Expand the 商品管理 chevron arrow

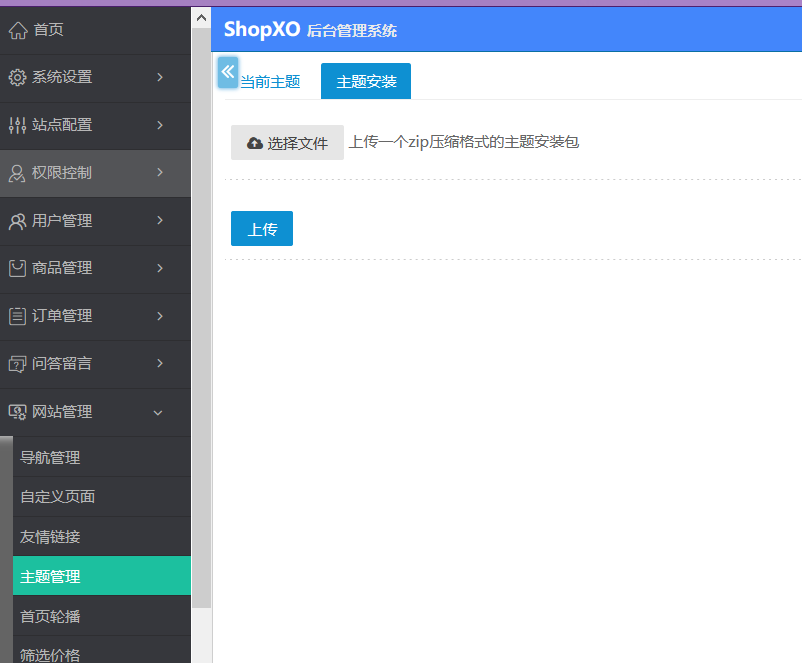click(160, 268)
